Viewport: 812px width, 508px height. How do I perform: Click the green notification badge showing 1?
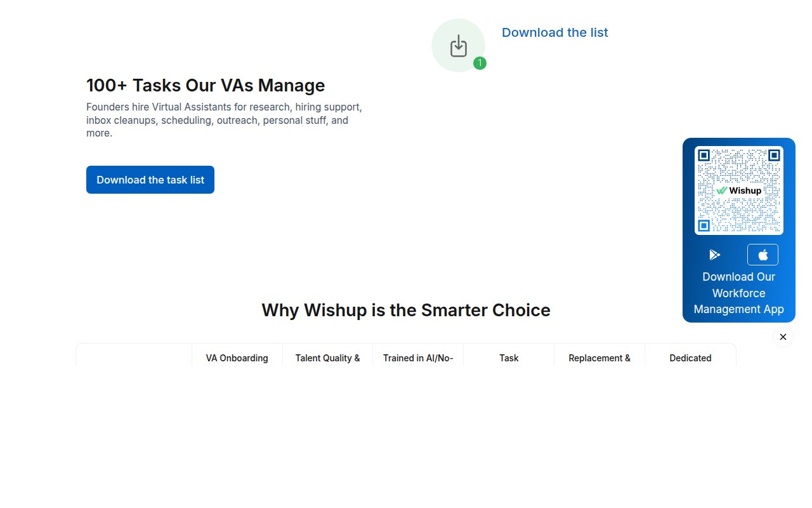point(480,63)
